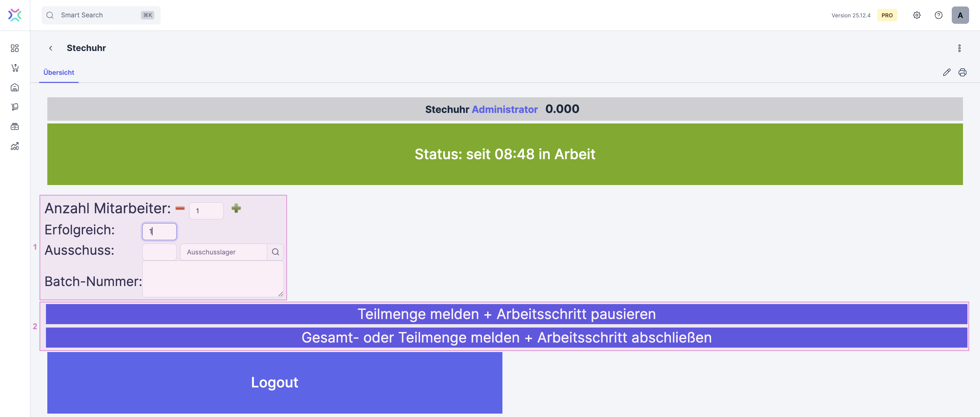The height and width of the screenshot is (417, 980).
Task: Open the help question mark icon
Action: pos(938,15)
